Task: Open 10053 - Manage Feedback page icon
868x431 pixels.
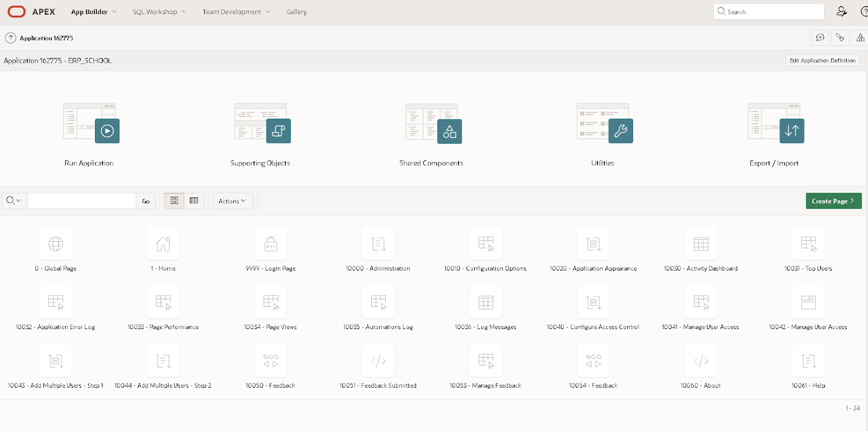Action: tap(486, 361)
